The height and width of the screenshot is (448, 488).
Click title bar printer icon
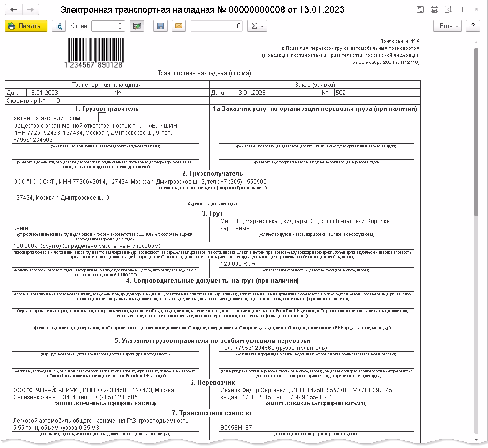pos(435,9)
